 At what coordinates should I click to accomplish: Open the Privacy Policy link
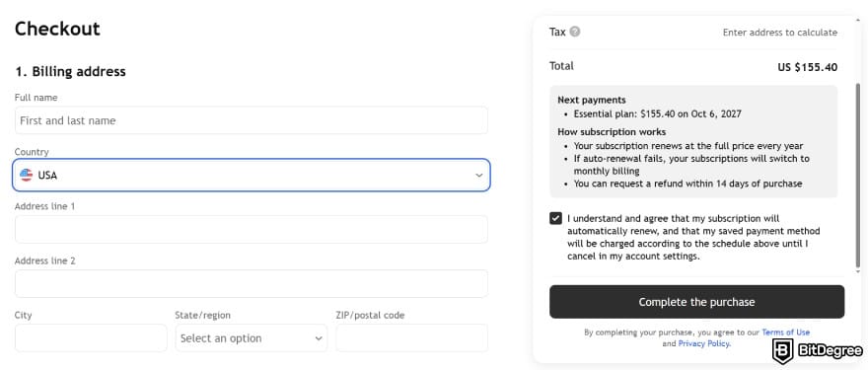click(x=703, y=344)
